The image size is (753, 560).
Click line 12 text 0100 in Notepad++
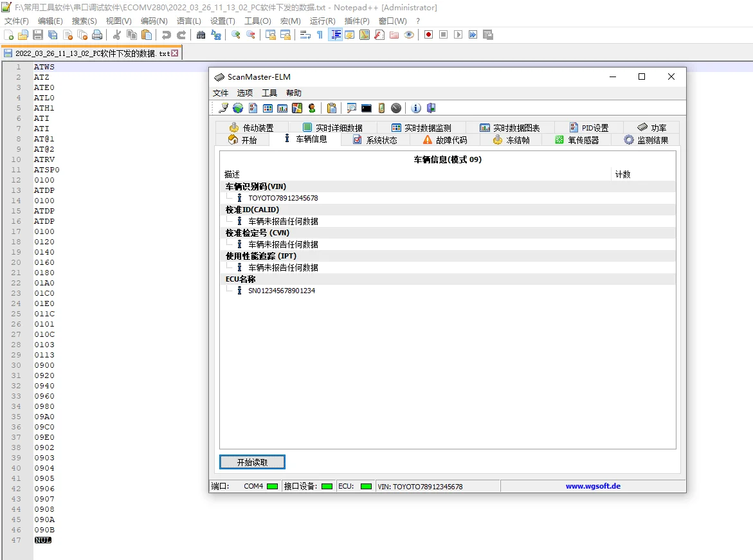44,180
